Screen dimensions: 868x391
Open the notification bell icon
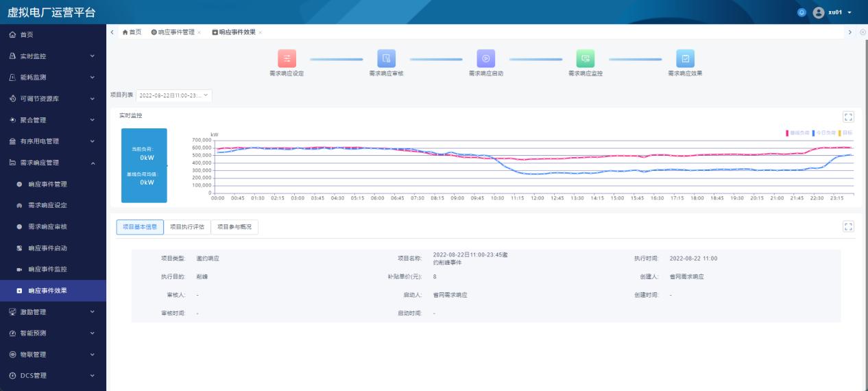(802, 12)
